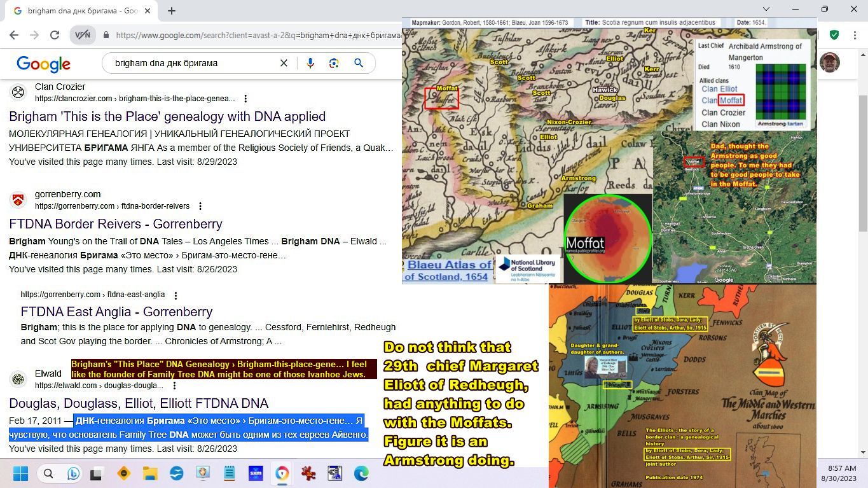Viewport: 868px width, 488px height.
Task: Click the clancrozier.com URL breadcrumb text
Action: point(135,99)
